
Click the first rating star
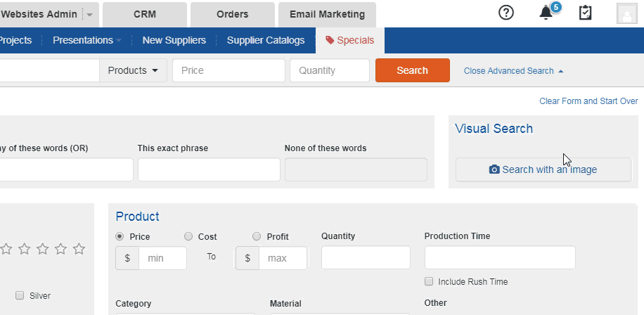coord(6,248)
